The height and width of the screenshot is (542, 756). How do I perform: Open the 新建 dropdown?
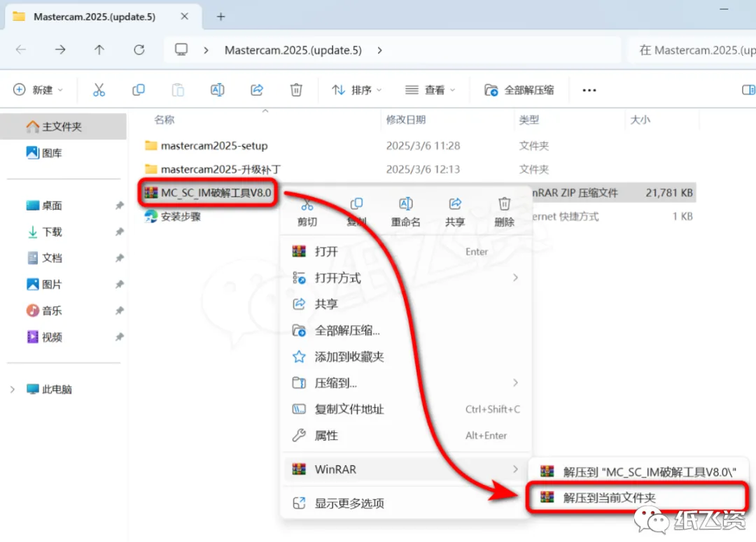click(x=38, y=90)
